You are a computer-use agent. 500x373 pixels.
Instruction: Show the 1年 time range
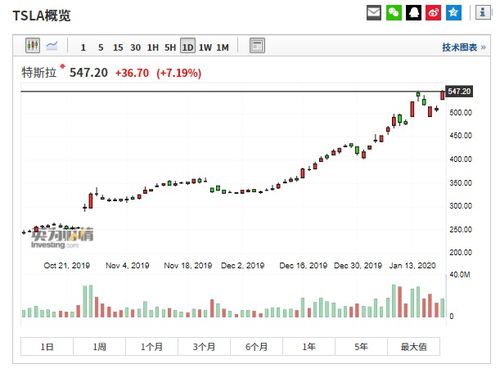click(x=309, y=347)
